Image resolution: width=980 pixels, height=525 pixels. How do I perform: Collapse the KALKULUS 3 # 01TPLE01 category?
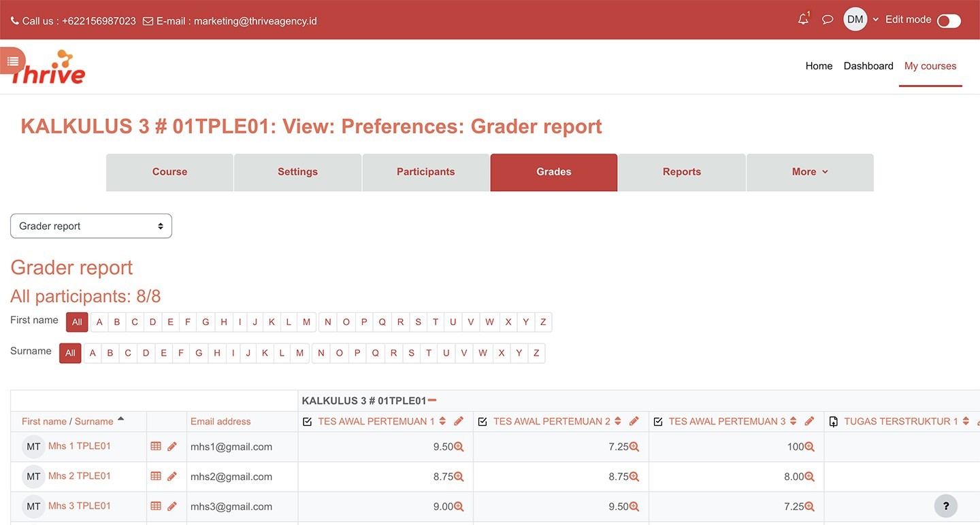[432, 401]
